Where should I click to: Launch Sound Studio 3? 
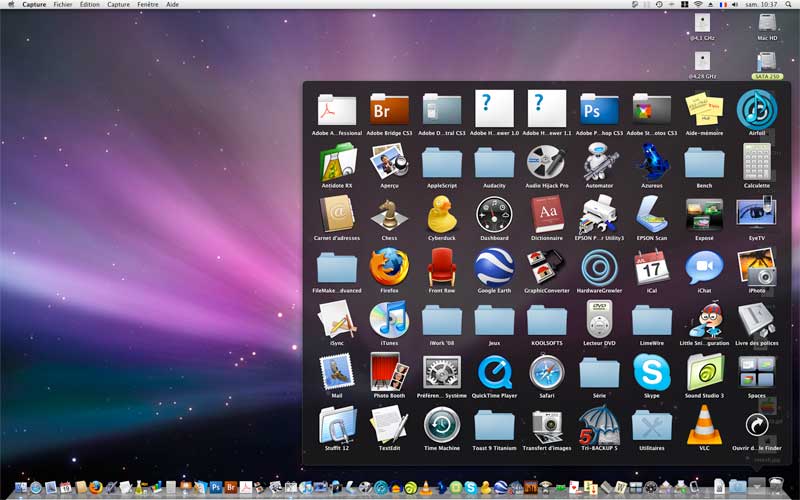(705, 372)
